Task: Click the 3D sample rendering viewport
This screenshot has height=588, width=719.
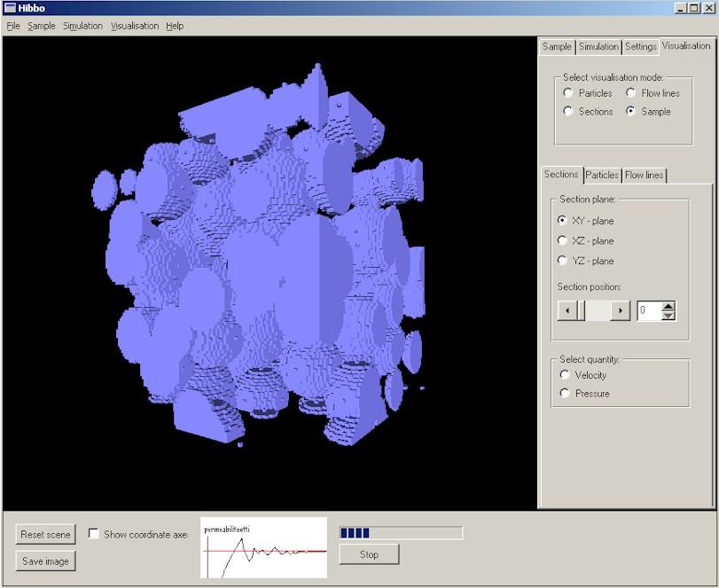Action: (270, 273)
